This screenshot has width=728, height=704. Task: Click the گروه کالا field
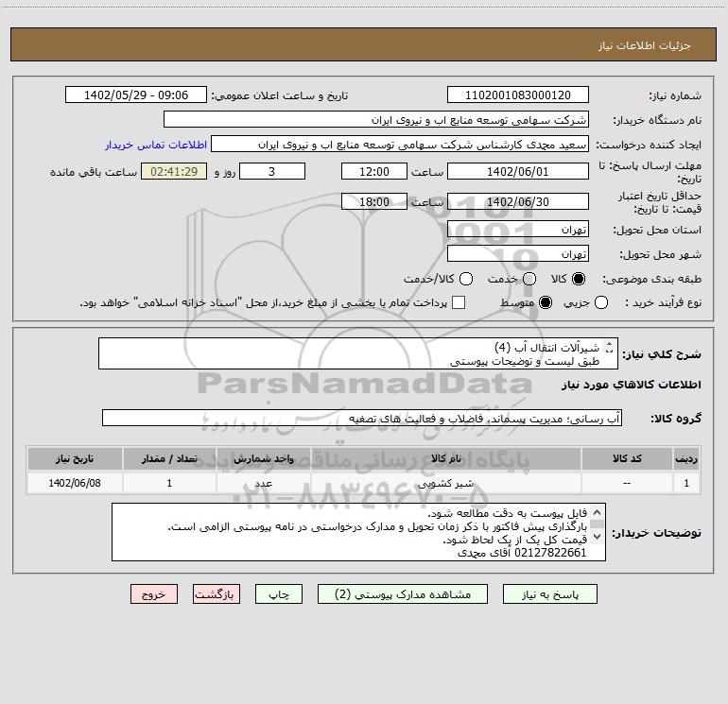pos(362,418)
